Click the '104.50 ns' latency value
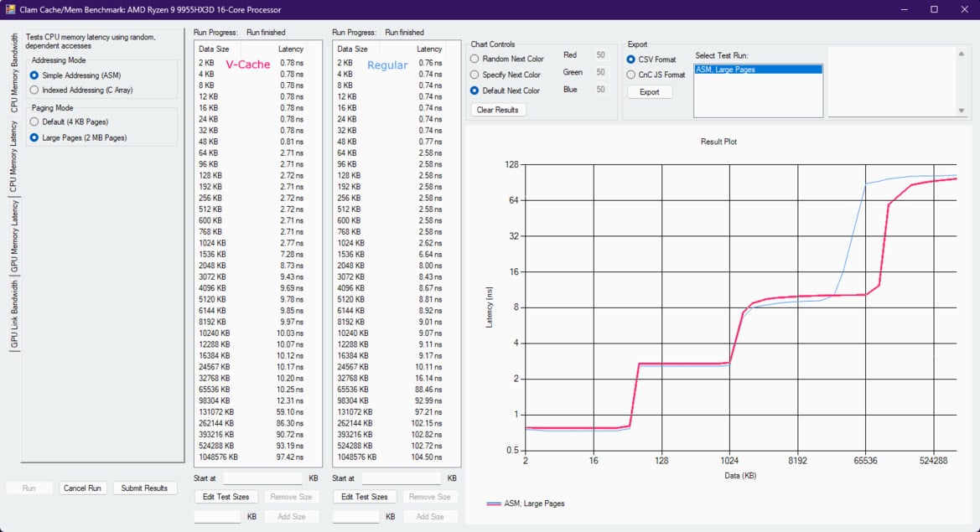This screenshot has height=532, width=980. point(427,457)
